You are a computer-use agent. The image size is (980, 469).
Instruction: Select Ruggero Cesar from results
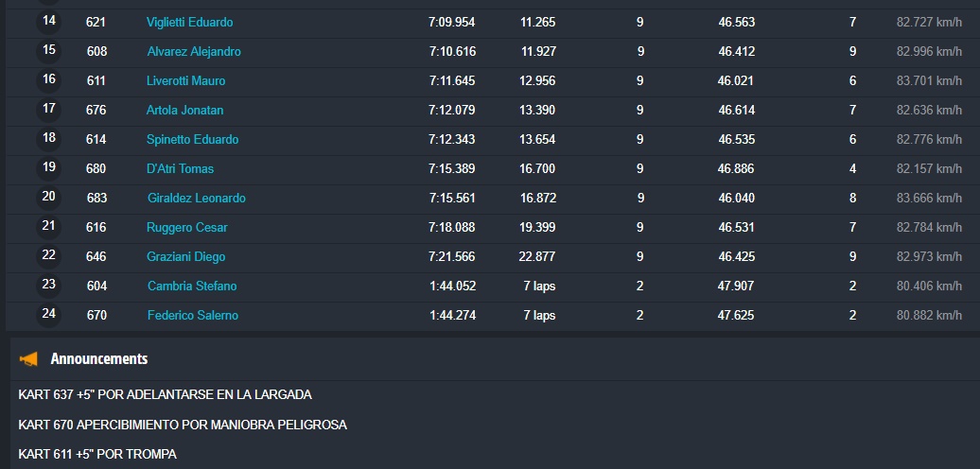[187, 227]
